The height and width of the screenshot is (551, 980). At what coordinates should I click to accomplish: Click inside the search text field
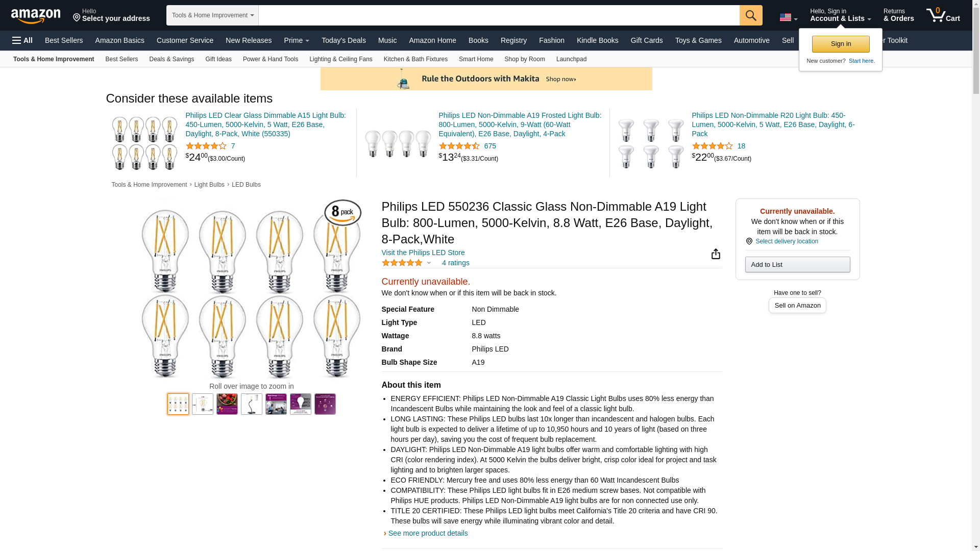coord(499,15)
